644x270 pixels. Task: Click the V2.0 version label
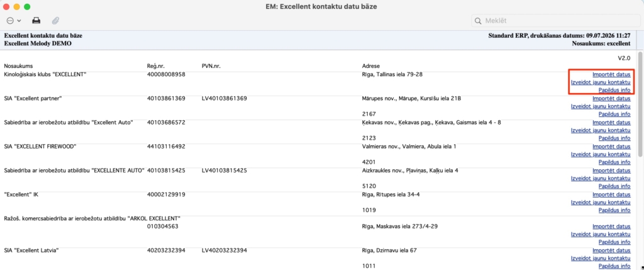pyautogui.click(x=624, y=59)
